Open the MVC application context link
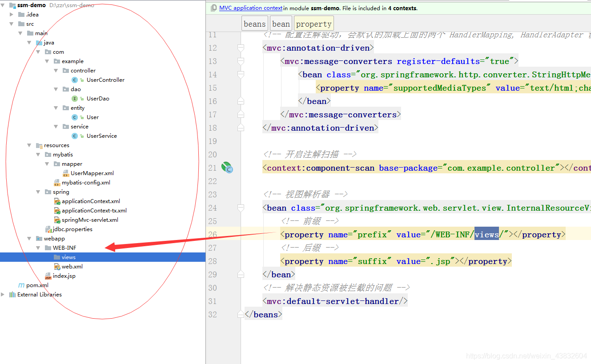591x364 pixels. 251,8
